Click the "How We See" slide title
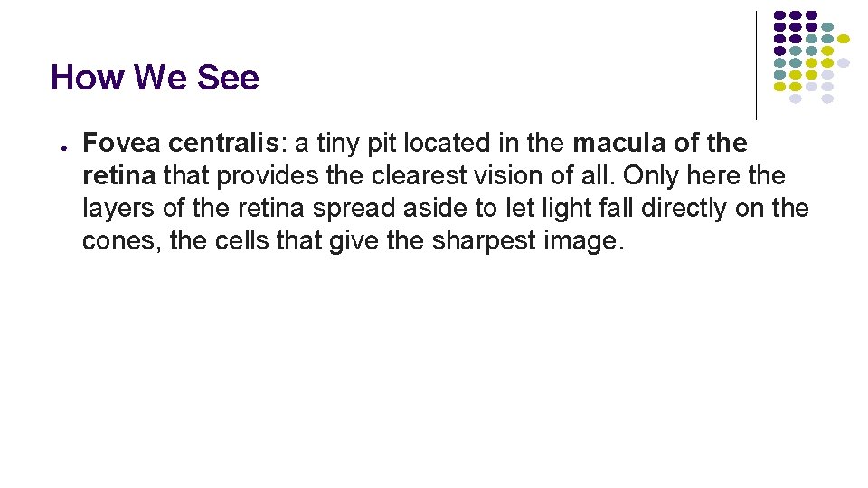 [x=155, y=77]
